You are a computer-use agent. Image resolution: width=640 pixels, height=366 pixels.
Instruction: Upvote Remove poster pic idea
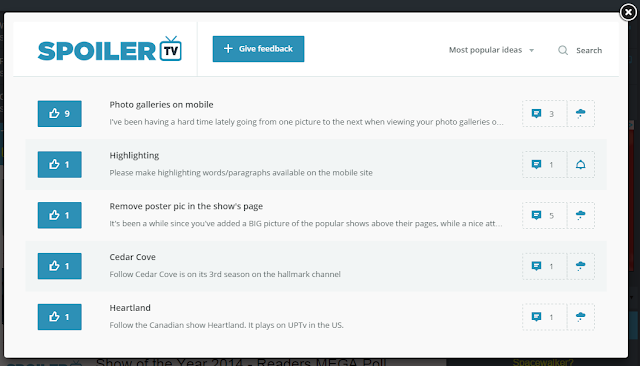[x=60, y=215]
